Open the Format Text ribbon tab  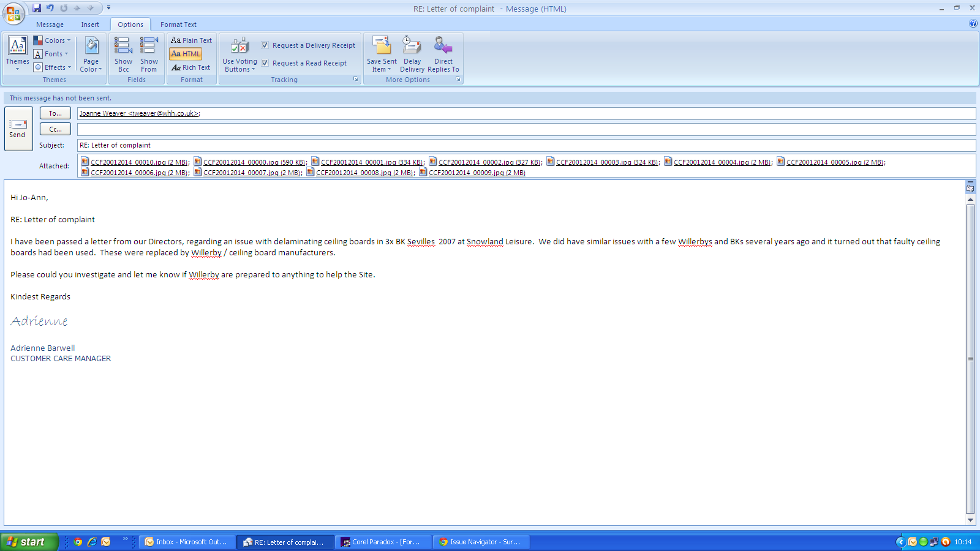click(x=178, y=24)
